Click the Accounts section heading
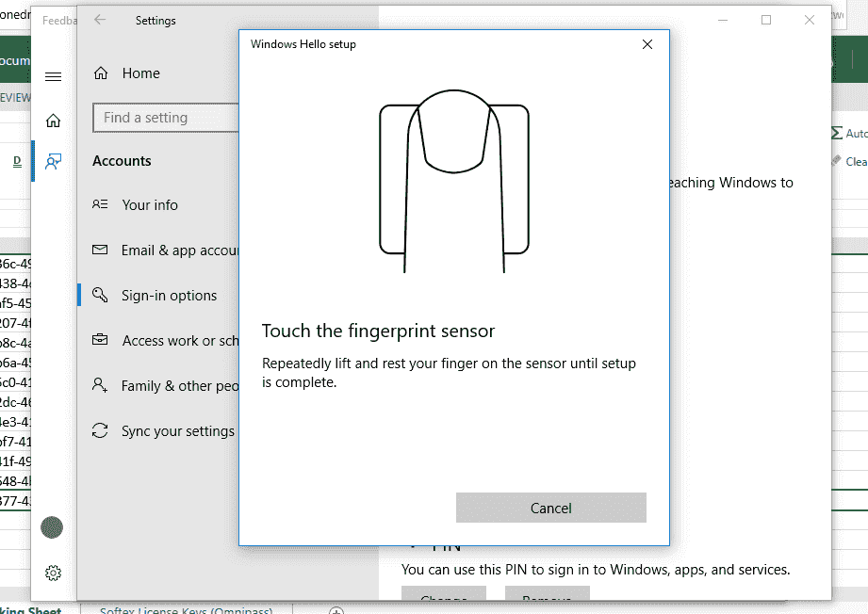This screenshot has height=614, width=868. pos(122,161)
